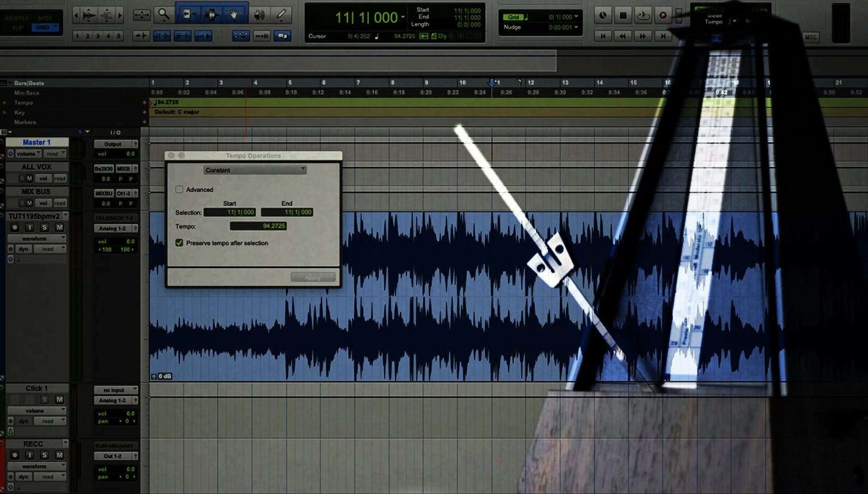Click the Tempo value field 94.2725

(x=258, y=226)
